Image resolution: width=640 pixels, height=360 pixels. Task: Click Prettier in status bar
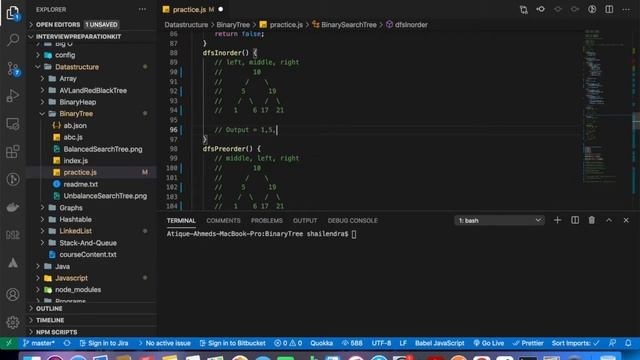click(528, 343)
